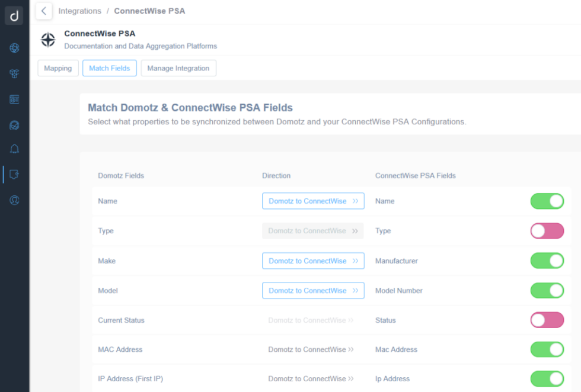Open the Make field direction selector
Image resolution: width=581 pixels, height=392 pixels.
pyautogui.click(x=313, y=261)
